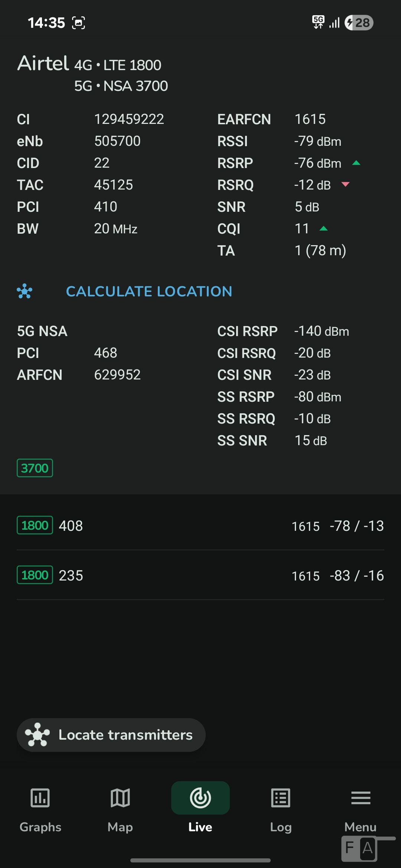Tap the blue calculate location network icon

(x=25, y=292)
